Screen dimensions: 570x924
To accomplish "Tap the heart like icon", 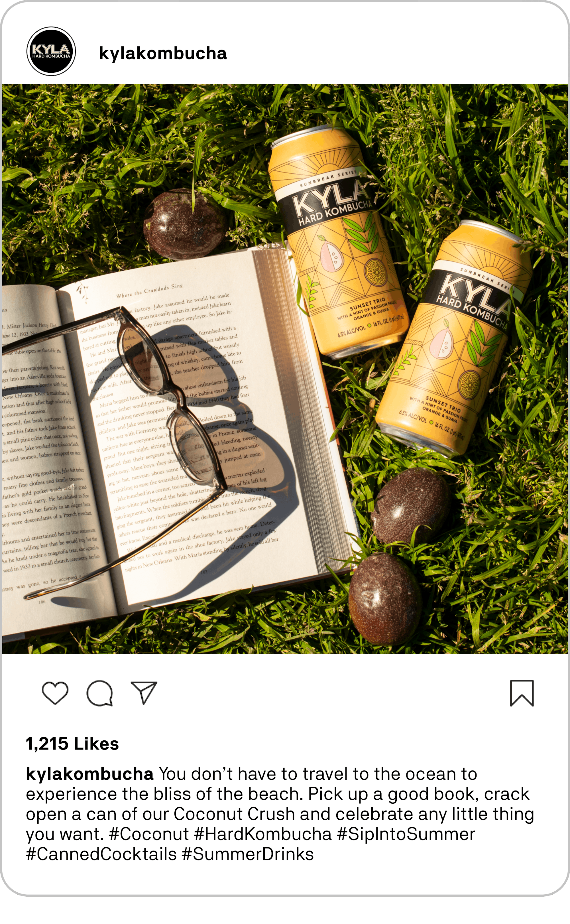I will pyautogui.click(x=55, y=693).
